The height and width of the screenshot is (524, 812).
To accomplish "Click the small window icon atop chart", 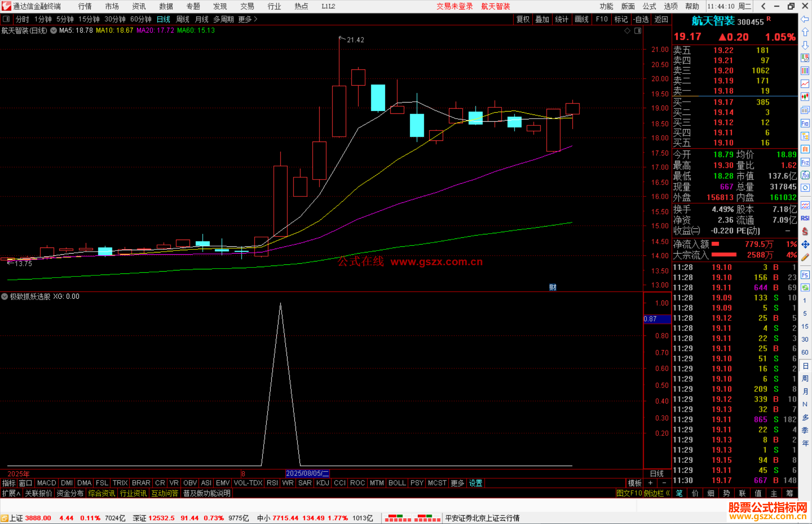I will pyautogui.click(x=638, y=31).
